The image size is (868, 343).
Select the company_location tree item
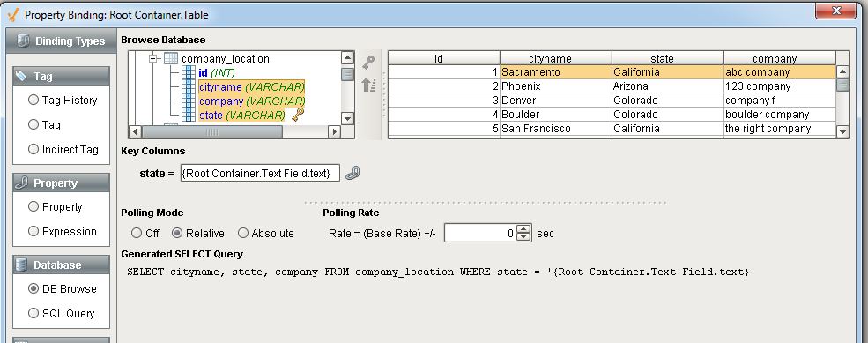point(226,59)
